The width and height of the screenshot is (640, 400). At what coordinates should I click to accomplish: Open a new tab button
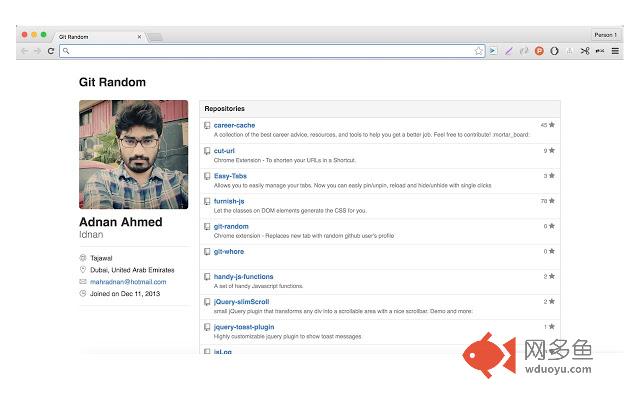point(155,37)
